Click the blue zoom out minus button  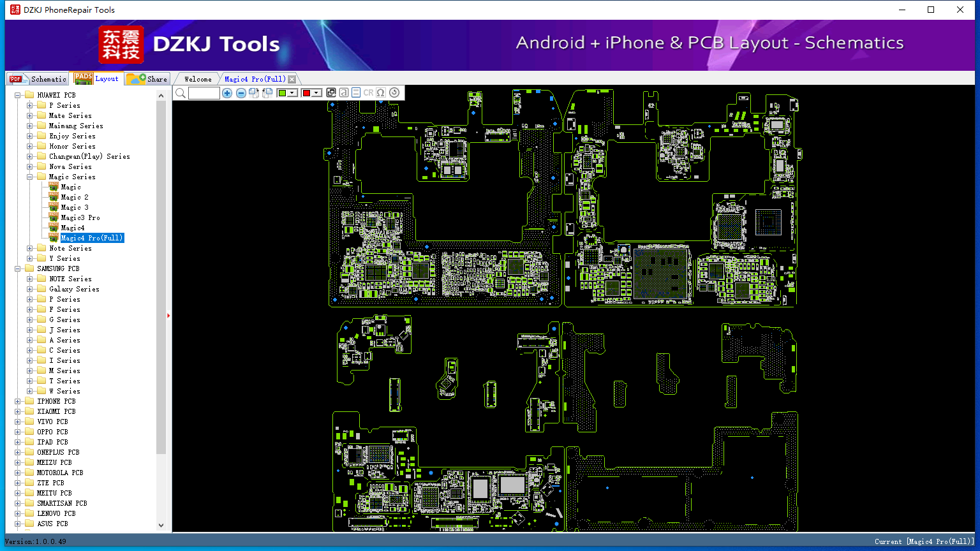(241, 93)
